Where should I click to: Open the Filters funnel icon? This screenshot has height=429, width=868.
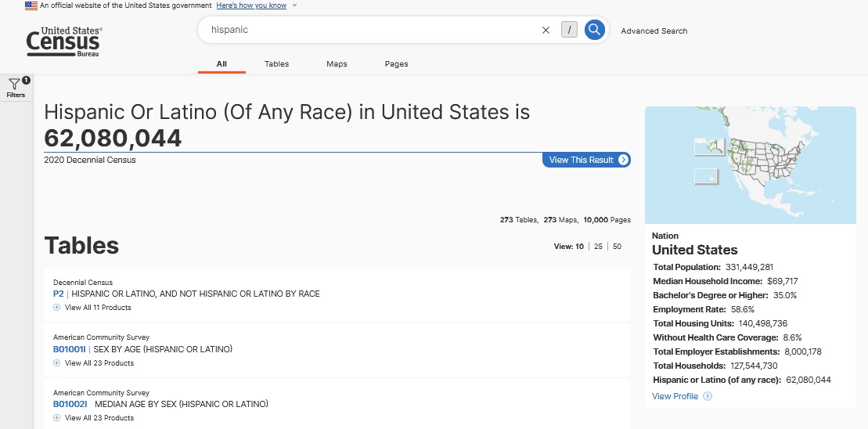15,84
